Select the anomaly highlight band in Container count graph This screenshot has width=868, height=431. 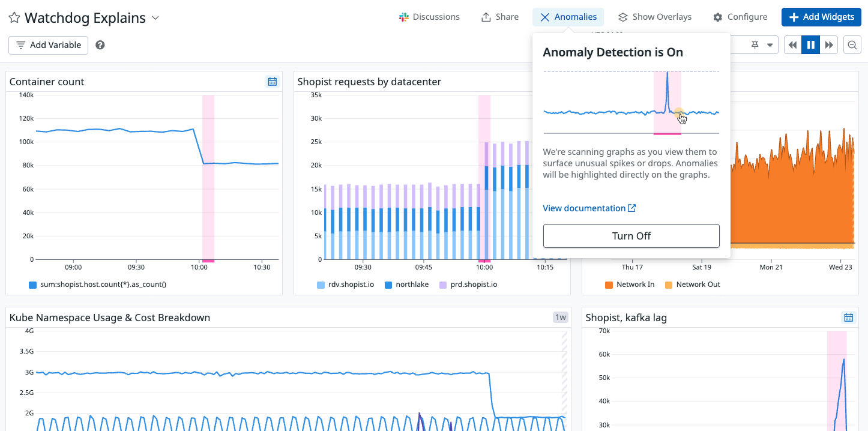[x=208, y=178]
